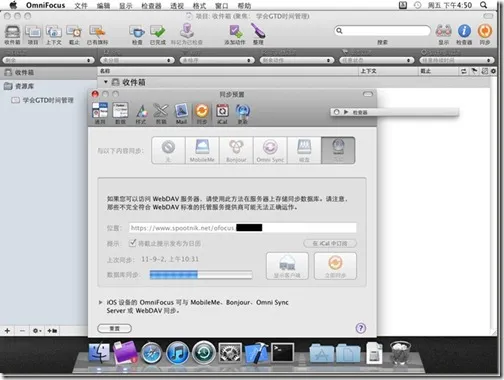
Task: Open the 文件 (File) menu
Action: (x=81, y=6)
